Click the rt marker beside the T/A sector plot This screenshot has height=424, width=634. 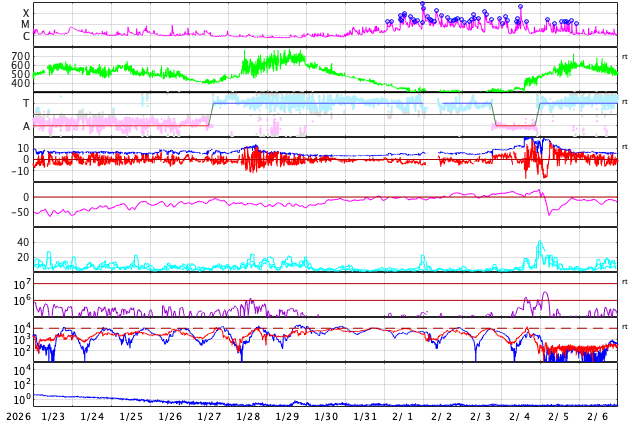tap(625, 101)
